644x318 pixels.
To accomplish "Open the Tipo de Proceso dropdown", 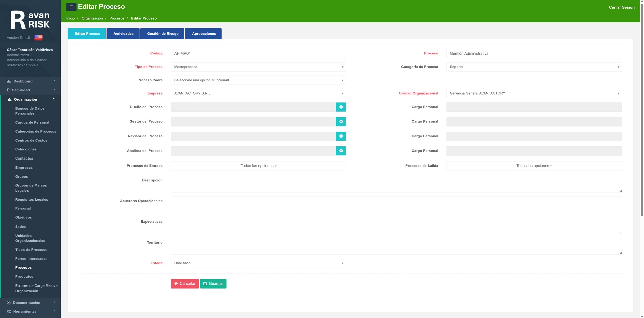I will coord(258,67).
